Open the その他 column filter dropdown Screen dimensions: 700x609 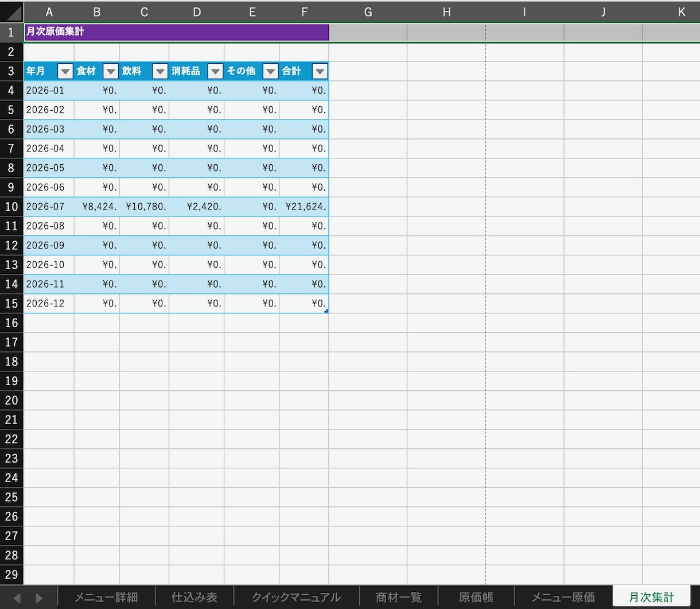point(270,71)
